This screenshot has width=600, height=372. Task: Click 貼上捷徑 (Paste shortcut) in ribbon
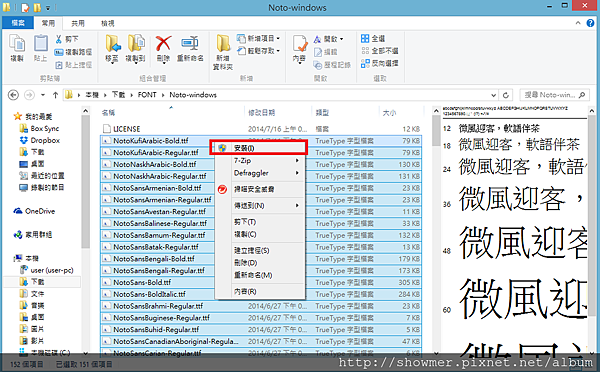[x=73, y=65]
